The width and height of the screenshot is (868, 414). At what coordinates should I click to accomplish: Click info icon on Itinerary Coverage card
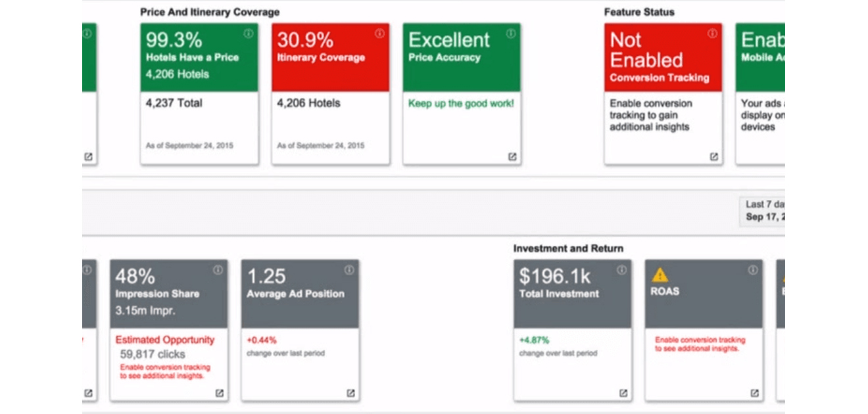point(379,34)
